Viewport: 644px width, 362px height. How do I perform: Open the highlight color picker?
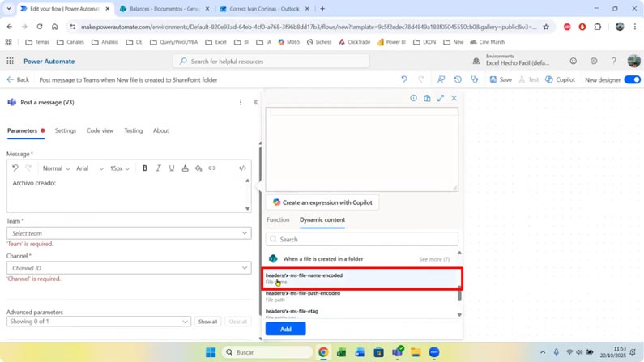198,168
